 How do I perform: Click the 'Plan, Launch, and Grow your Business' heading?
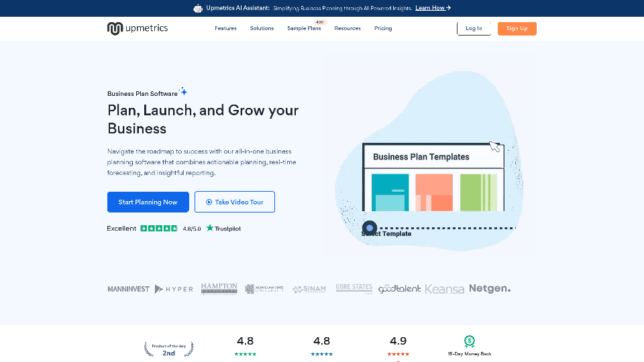(203, 119)
